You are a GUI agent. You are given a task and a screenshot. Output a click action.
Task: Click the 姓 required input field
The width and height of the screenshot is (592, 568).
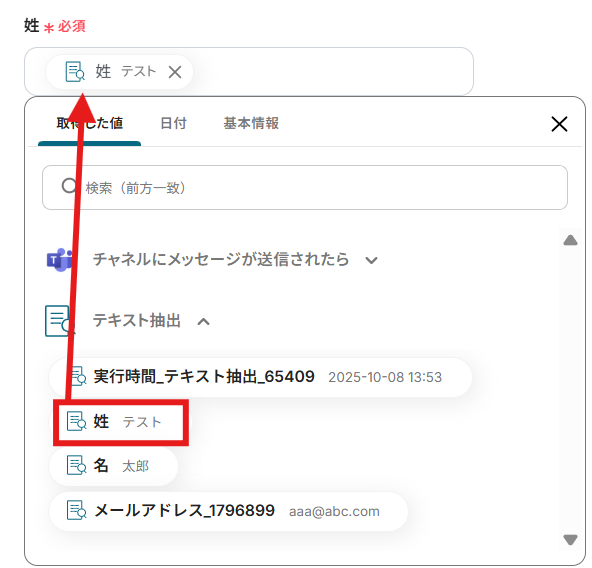coord(249,71)
